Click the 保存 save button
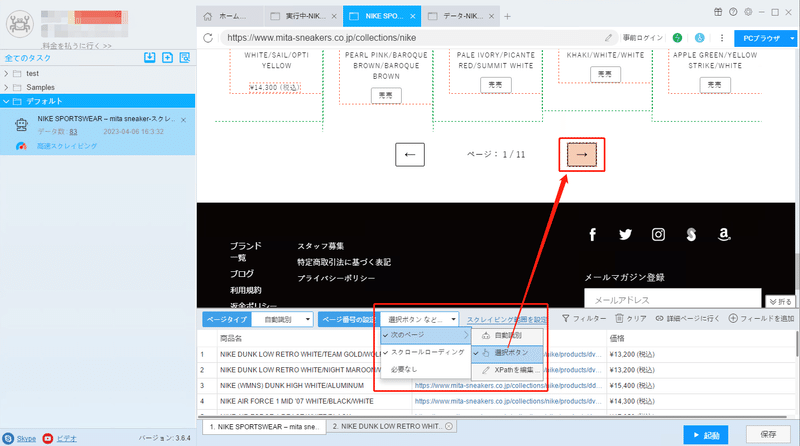Screen dimensions: 800x446 coord(768,434)
